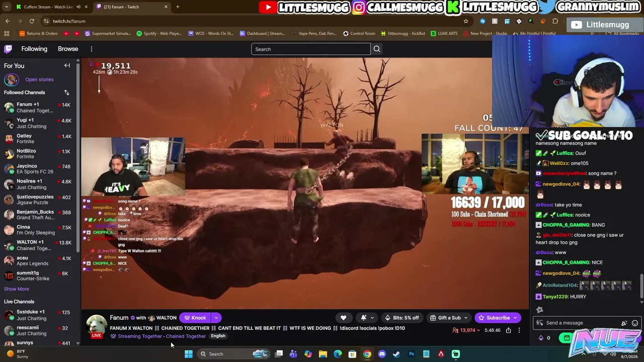Bookmark this page with the star
The height and width of the screenshot is (362, 644).
[x=466, y=21]
